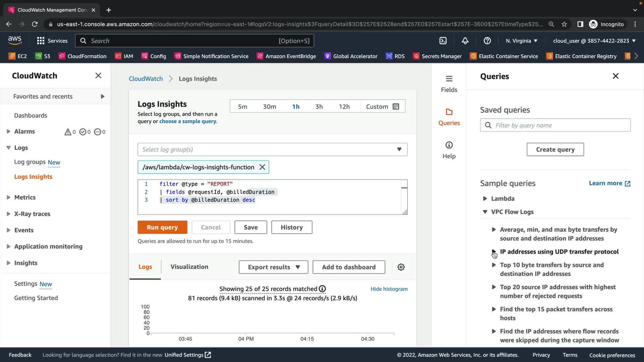644x362 pixels.
Task: Select the 12h time range
Action: click(344, 107)
